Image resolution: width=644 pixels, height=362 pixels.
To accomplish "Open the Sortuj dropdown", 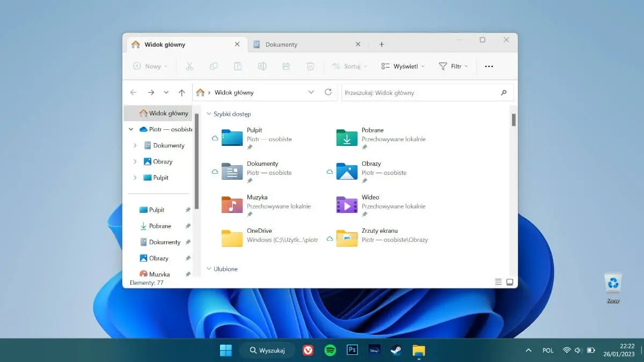I will coord(349,66).
